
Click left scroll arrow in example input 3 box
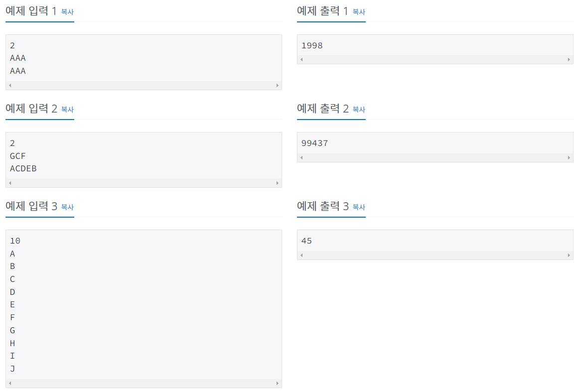[x=10, y=383]
